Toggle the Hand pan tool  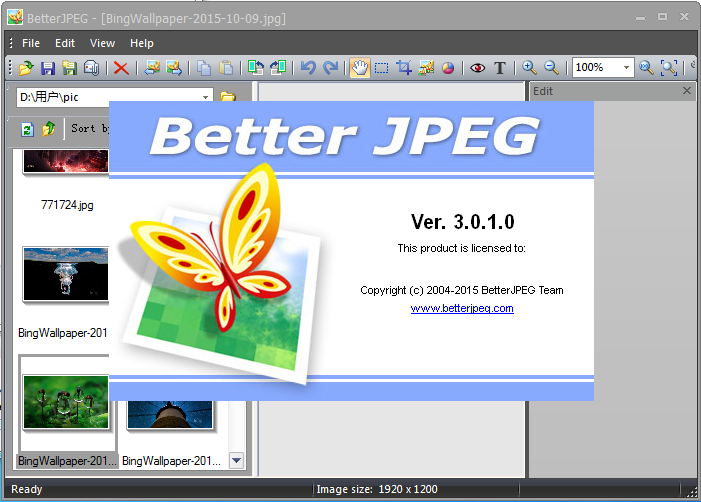pos(359,68)
